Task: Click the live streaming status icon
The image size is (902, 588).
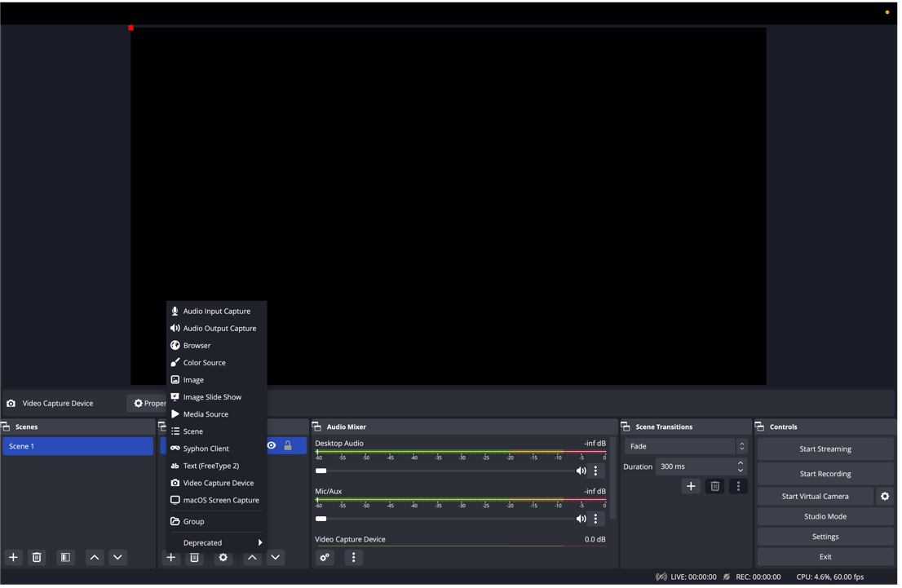Action: (x=661, y=579)
